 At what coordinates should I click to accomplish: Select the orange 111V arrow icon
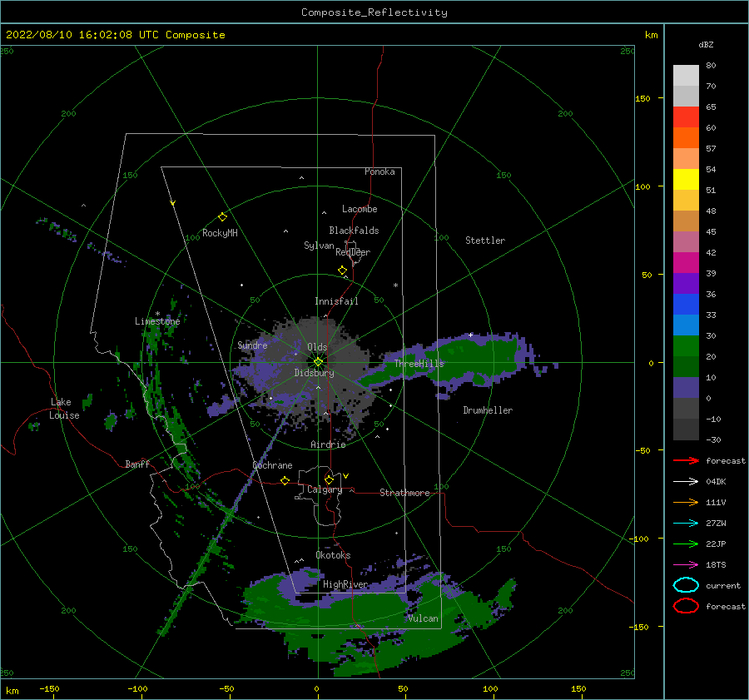point(686,502)
